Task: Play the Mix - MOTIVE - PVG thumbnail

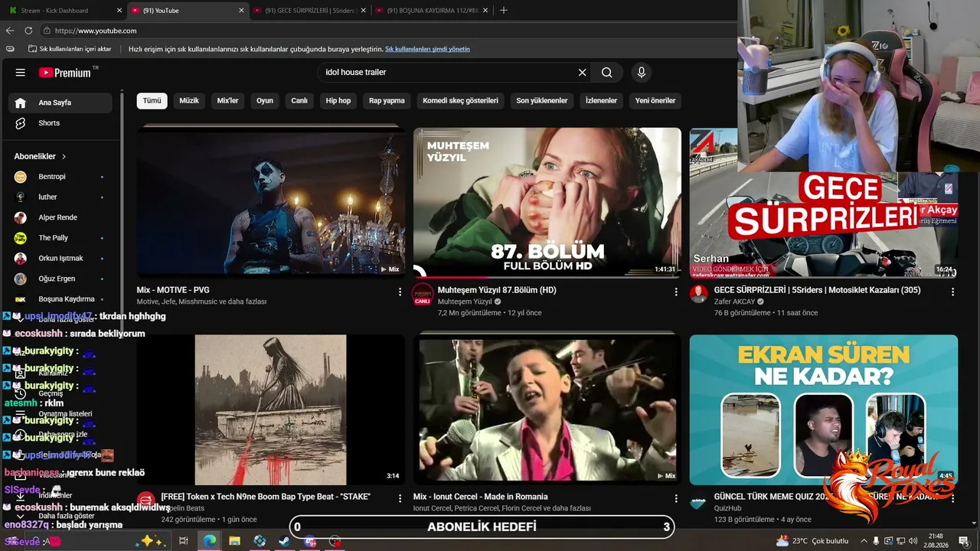Action: tap(270, 202)
